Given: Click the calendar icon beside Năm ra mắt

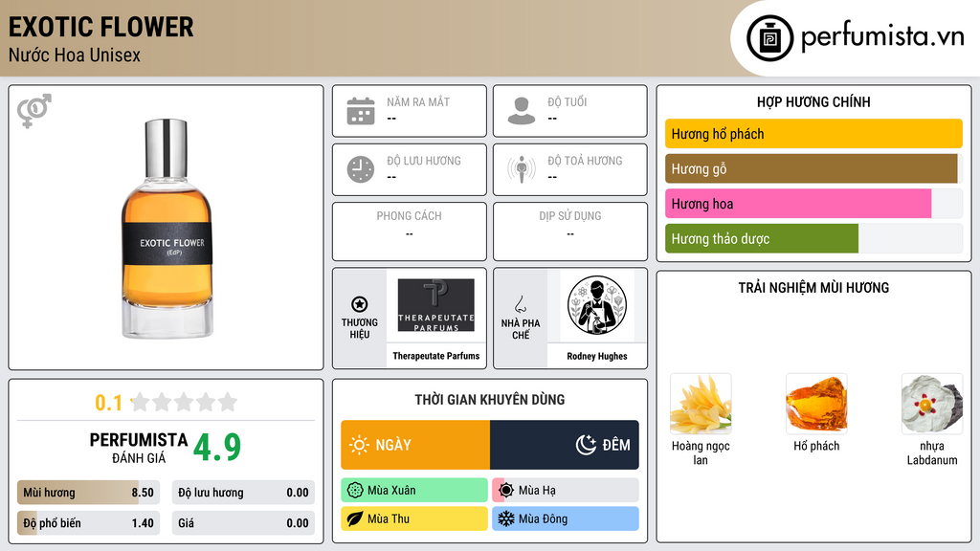Looking at the screenshot, I should 361,111.
